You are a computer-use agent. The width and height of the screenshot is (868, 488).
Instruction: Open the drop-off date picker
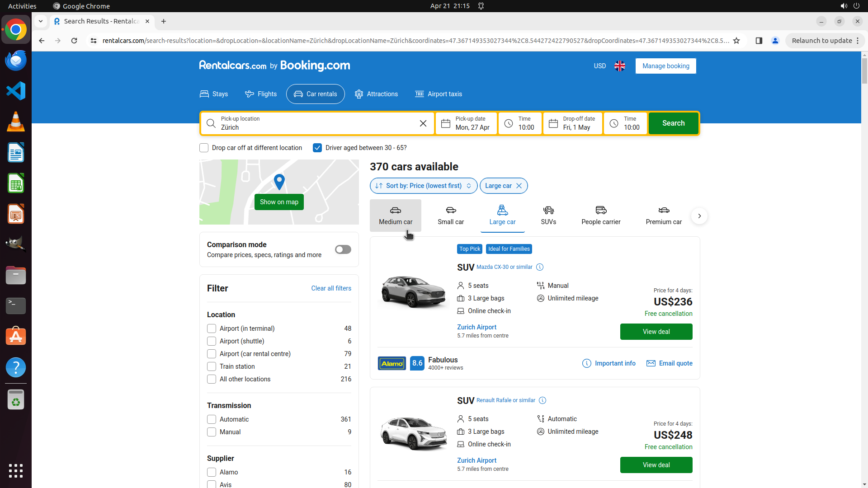[x=573, y=123]
